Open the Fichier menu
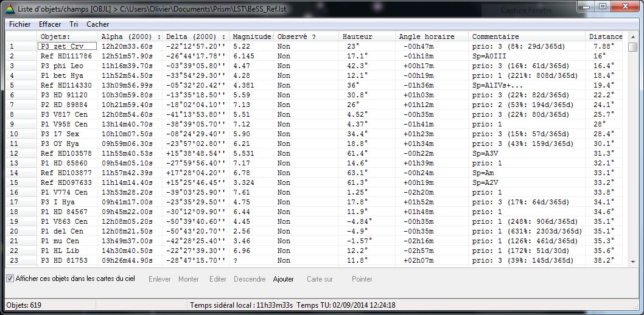Image resolution: width=644 pixels, height=315 pixels. tap(20, 24)
